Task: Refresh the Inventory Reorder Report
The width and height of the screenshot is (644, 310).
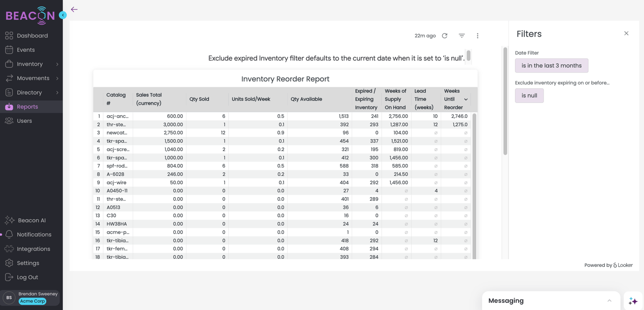Action: 445,35
